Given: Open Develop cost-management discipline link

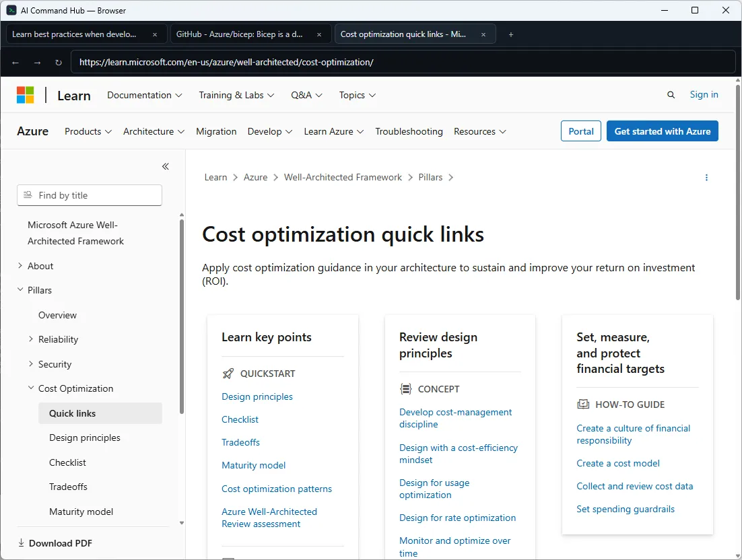Looking at the screenshot, I should [x=455, y=418].
